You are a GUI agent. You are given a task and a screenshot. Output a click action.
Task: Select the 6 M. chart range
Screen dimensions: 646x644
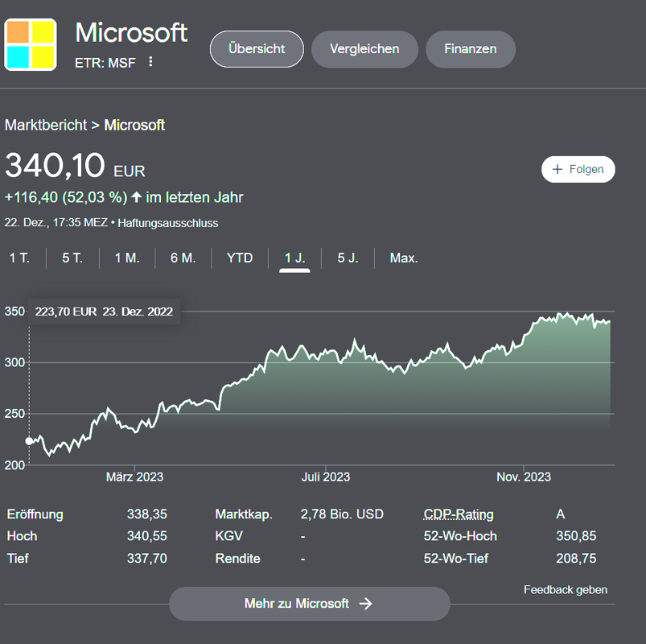click(183, 258)
